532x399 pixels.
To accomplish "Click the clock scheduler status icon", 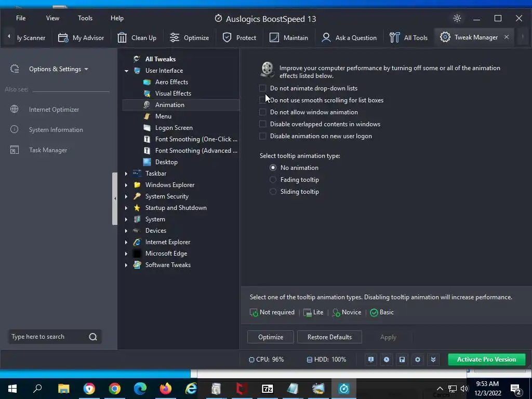I will point(387,360).
